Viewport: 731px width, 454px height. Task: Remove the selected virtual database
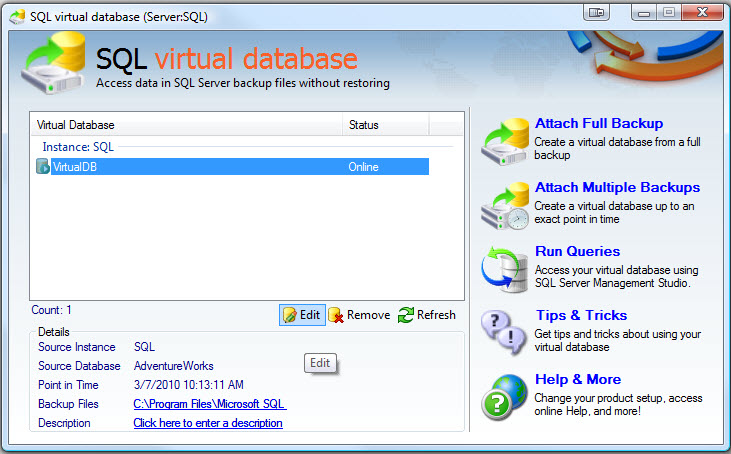point(359,315)
